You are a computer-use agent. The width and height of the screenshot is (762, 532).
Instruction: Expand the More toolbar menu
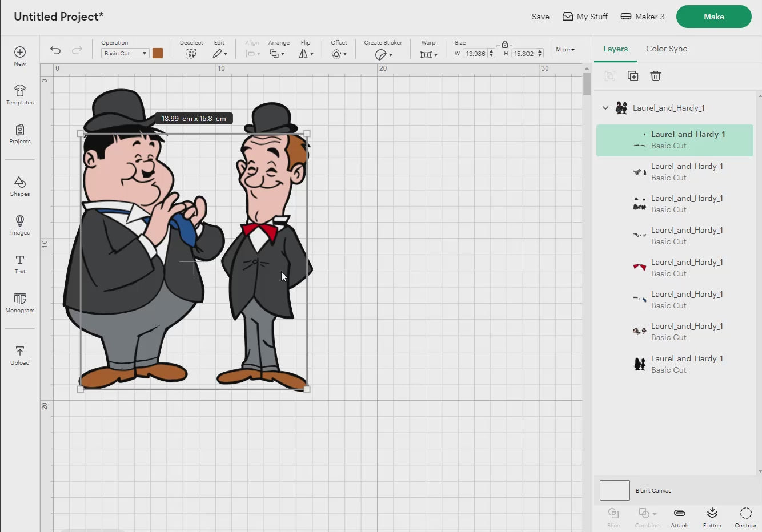click(566, 50)
